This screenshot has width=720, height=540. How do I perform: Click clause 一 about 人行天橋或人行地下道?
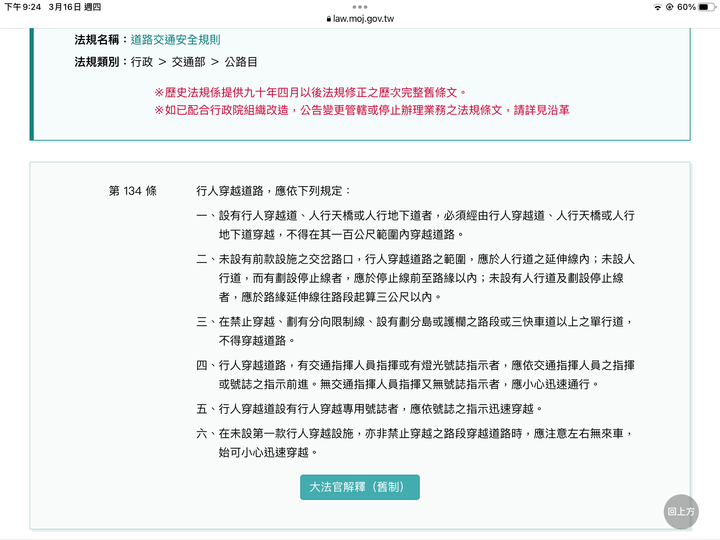coord(416,225)
